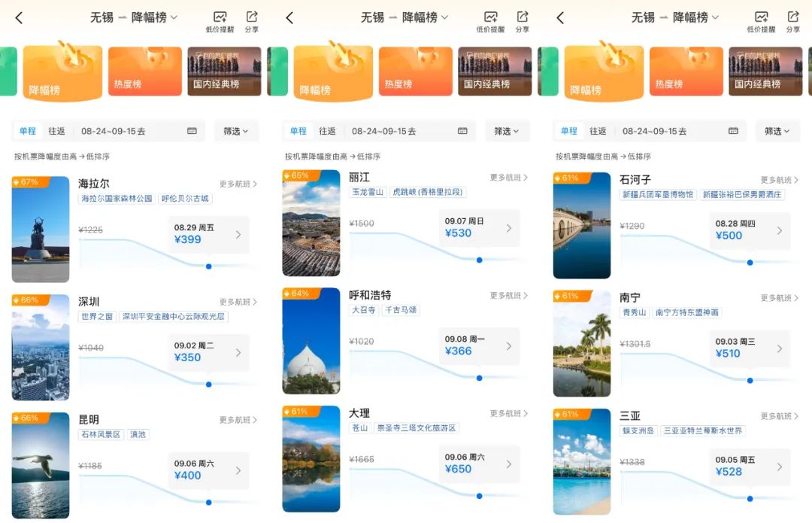Select 单程 one-way in the middle screen

(x=298, y=131)
